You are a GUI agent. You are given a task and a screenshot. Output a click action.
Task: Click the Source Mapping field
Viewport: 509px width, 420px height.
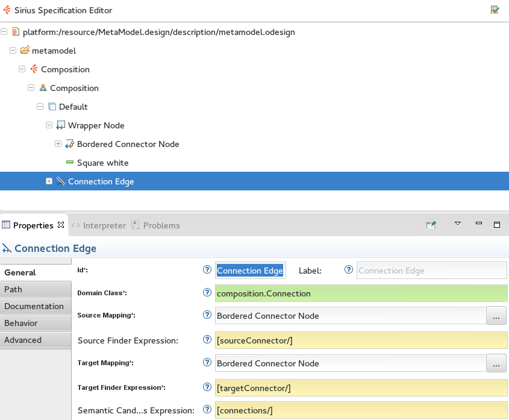pos(351,315)
